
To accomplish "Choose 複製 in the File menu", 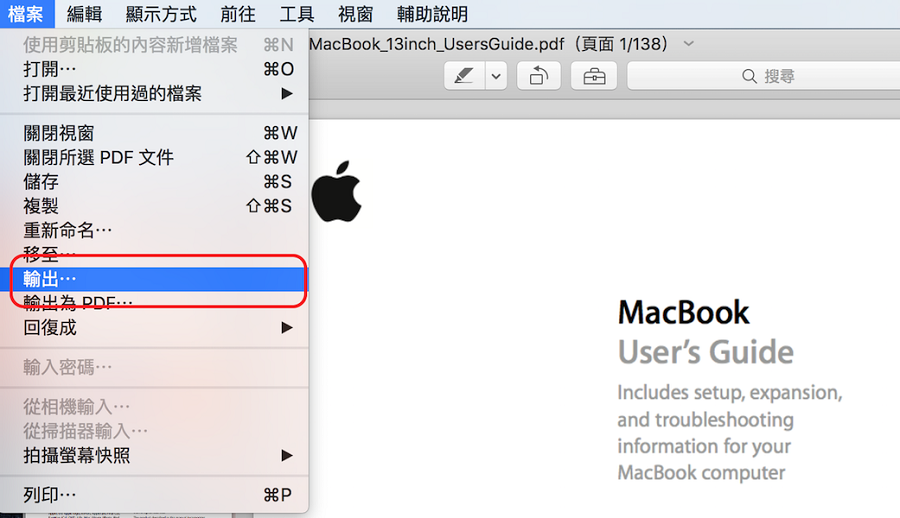I will [x=154, y=206].
